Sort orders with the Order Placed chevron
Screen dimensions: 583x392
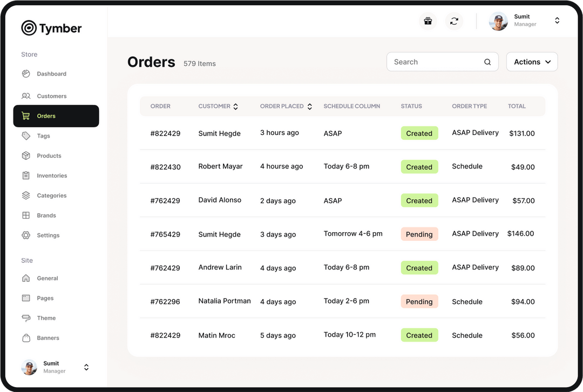click(309, 106)
